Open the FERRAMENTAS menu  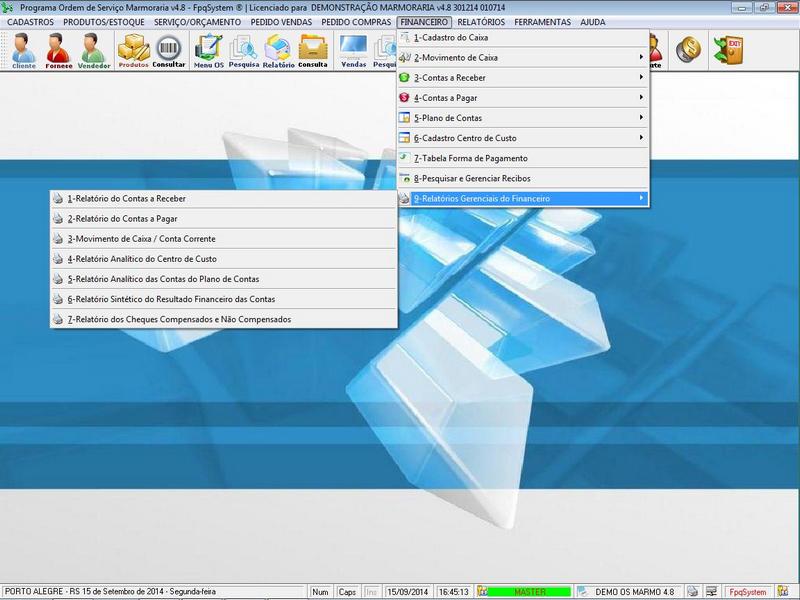(x=542, y=22)
